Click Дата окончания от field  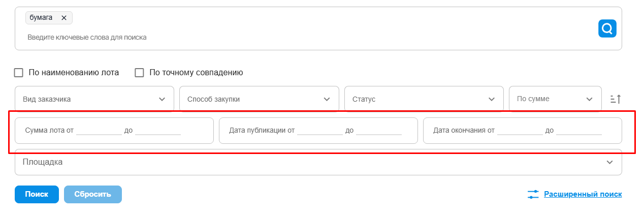click(x=520, y=130)
